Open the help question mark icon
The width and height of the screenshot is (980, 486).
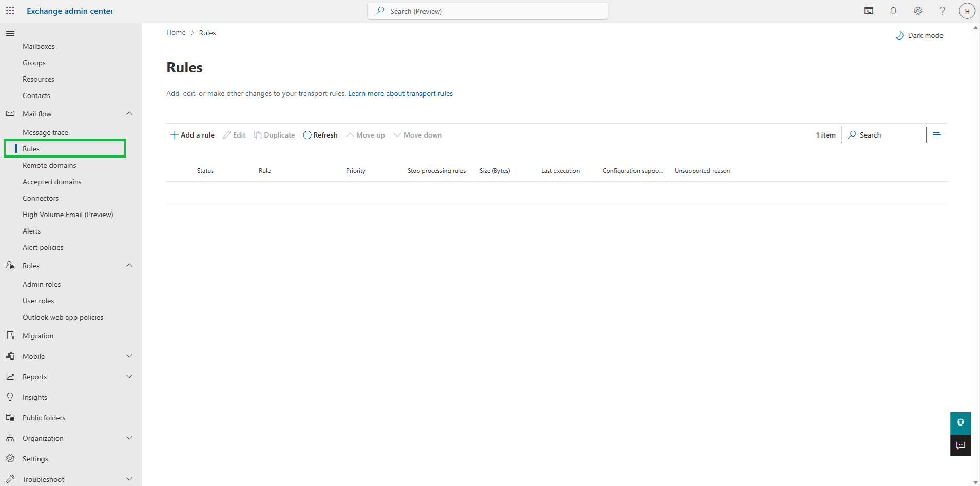tap(943, 11)
